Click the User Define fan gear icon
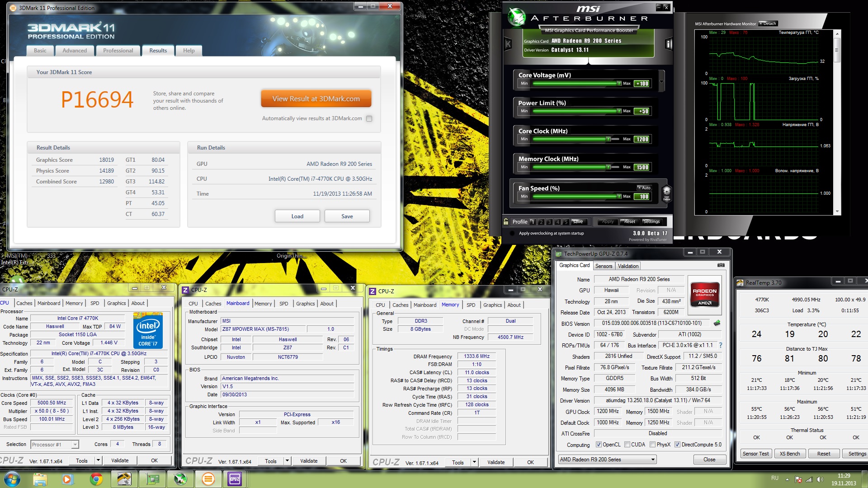 [x=666, y=193]
